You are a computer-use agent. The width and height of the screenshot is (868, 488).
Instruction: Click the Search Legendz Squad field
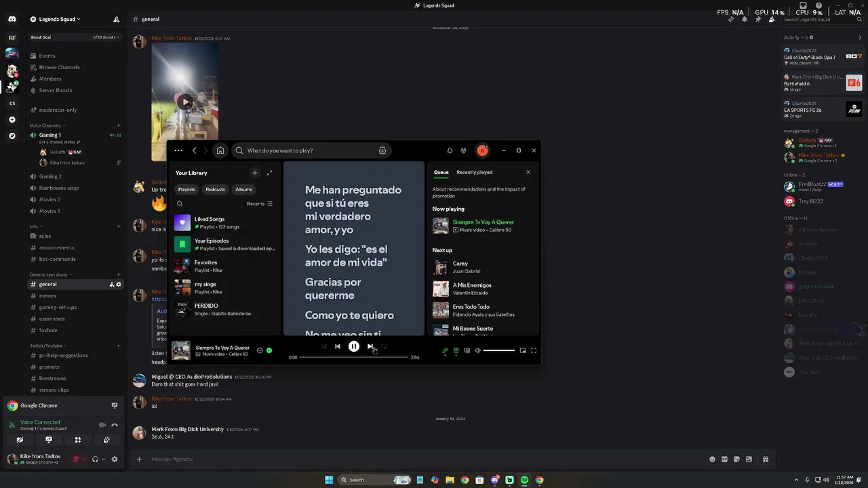(x=823, y=19)
